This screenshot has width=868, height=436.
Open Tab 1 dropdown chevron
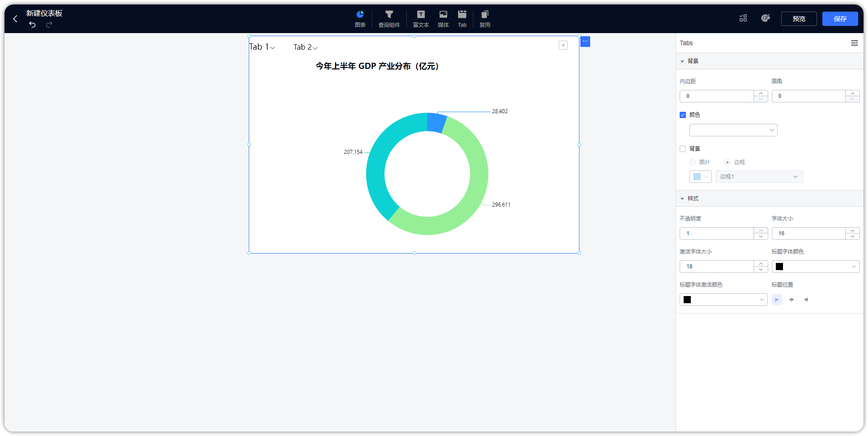pos(272,48)
